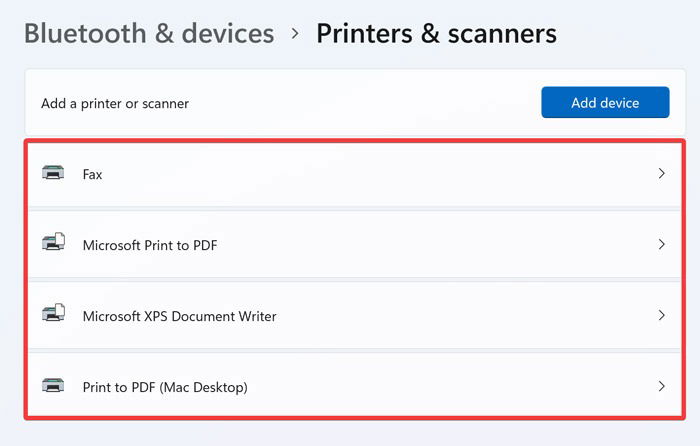Select the Microsoft XPS Document Writer label
The height and width of the screenshot is (446, 700).
coord(179,316)
